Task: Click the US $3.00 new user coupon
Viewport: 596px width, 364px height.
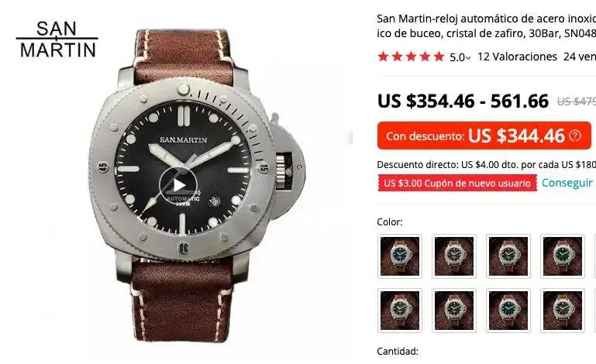Action: click(x=457, y=183)
